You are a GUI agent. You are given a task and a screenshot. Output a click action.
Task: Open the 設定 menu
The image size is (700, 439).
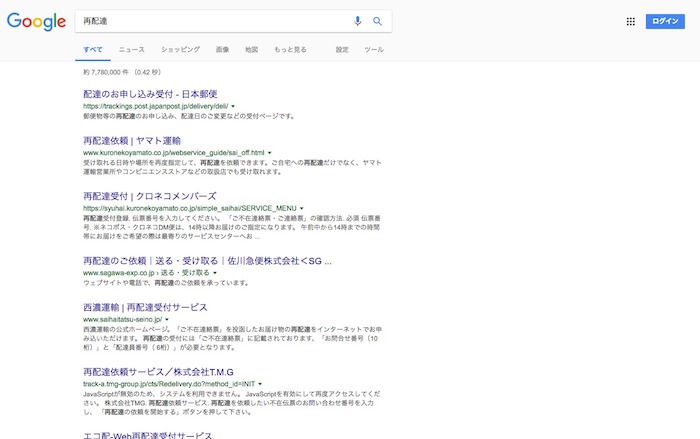342,49
